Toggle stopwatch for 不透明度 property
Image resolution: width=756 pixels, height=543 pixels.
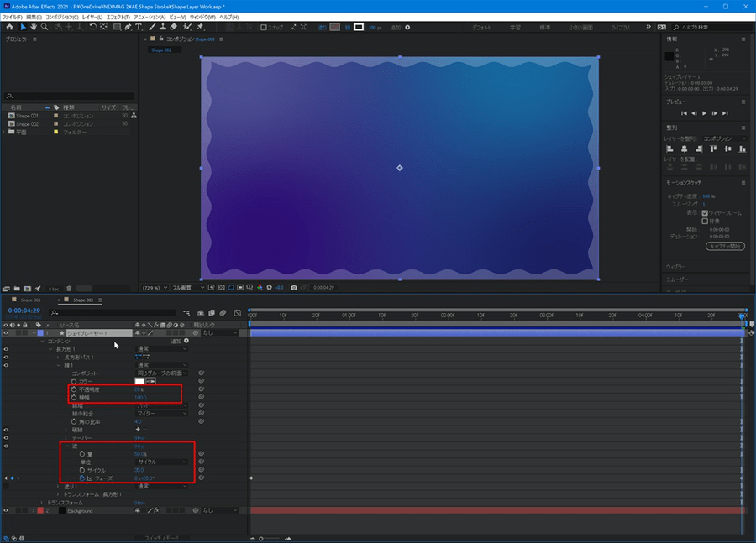(x=73, y=389)
